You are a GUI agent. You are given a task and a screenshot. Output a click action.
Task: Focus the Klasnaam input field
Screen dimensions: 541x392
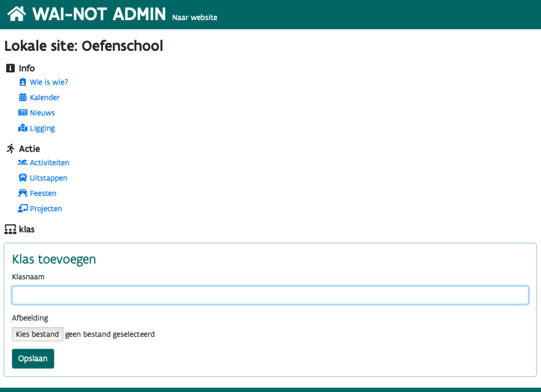pos(270,295)
